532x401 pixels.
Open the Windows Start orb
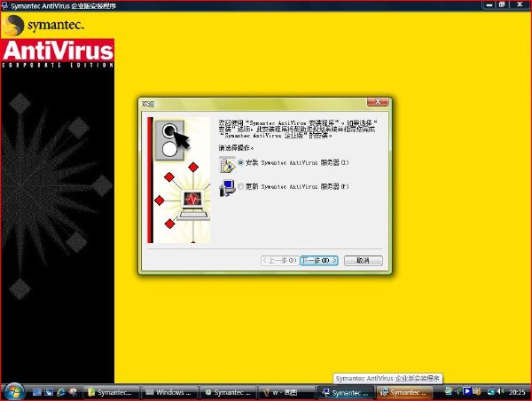(x=14, y=392)
